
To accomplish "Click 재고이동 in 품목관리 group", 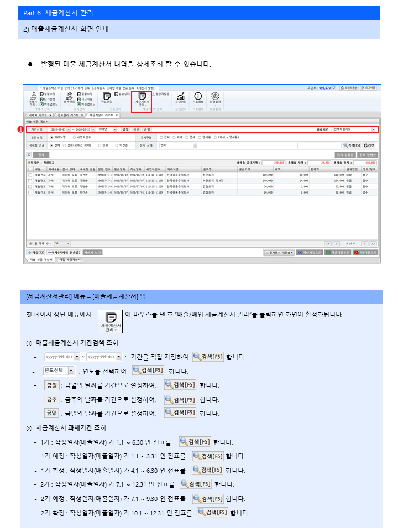I will 85,99.
